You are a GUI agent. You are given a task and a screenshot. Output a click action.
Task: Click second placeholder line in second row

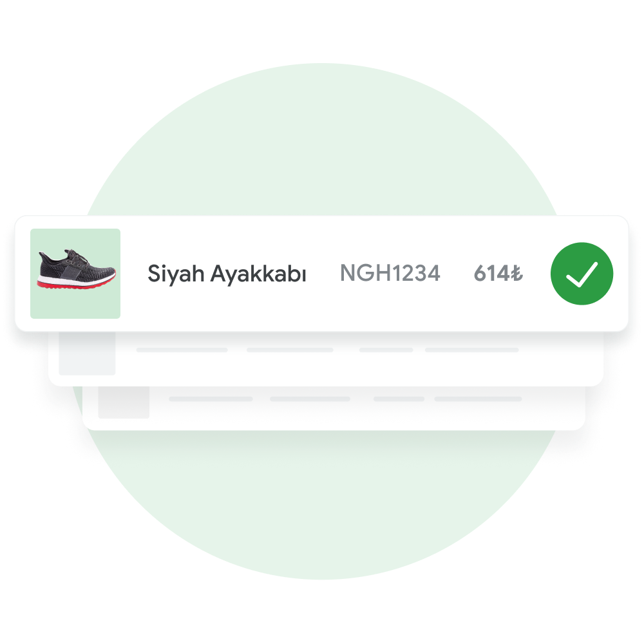[290, 350]
